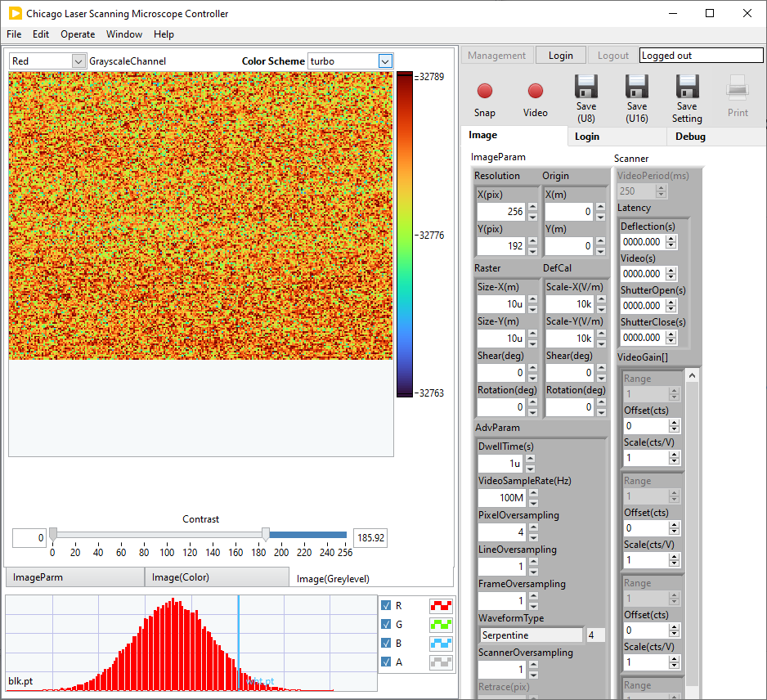Increment VideoSampleRate(Hz) value

click(533, 493)
